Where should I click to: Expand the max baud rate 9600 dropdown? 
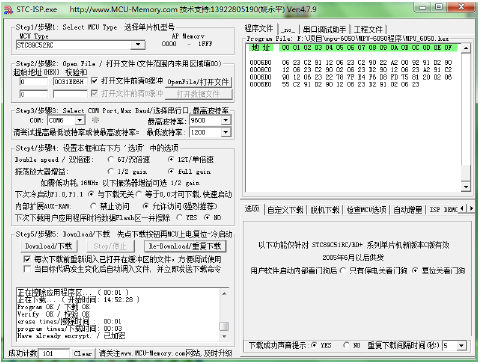pyautogui.click(x=226, y=120)
